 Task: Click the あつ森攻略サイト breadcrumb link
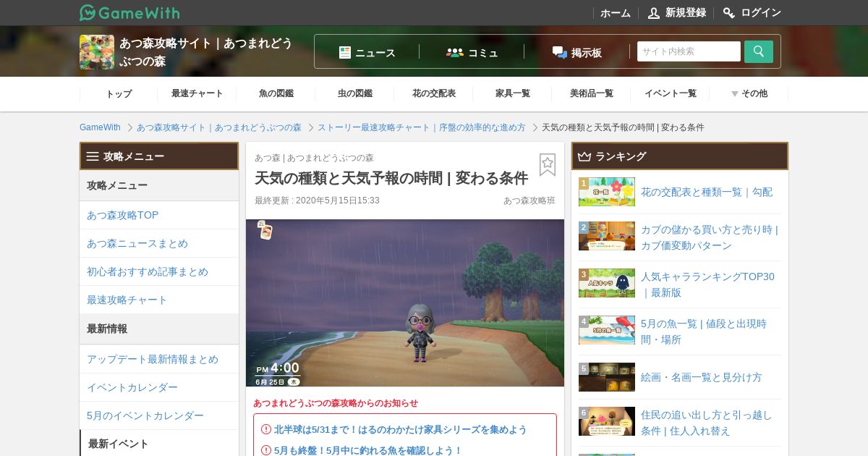(219, 127)
